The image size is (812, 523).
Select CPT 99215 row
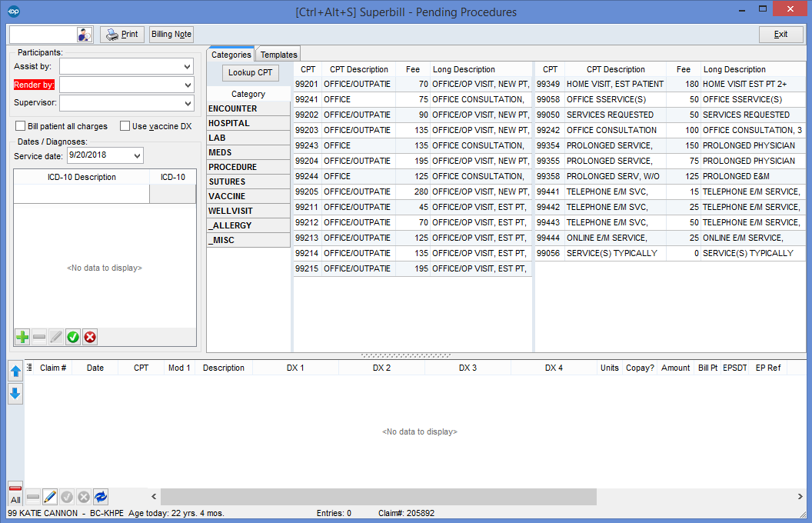click(412, 268)
